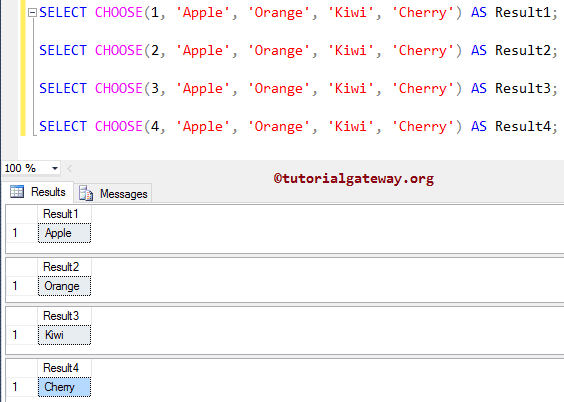Select the Cherry result cell

(64, 387)
